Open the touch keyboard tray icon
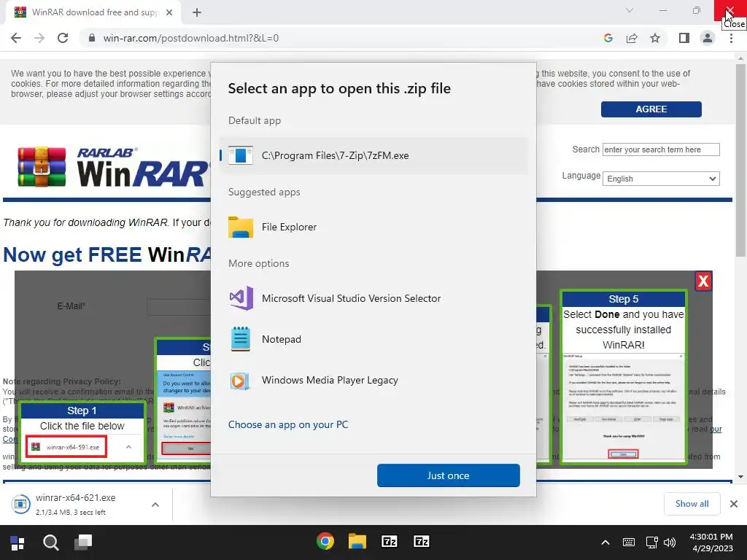 click(x=628, y=542)
